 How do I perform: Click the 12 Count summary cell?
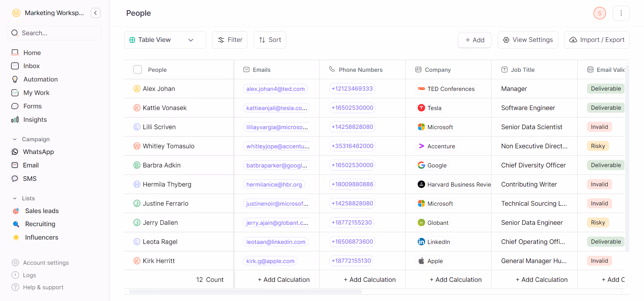coord(210,280)
